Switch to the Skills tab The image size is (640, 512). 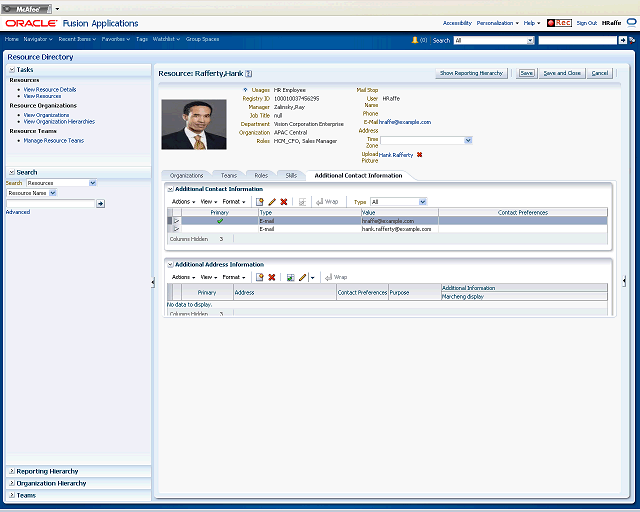coord(291,176)
